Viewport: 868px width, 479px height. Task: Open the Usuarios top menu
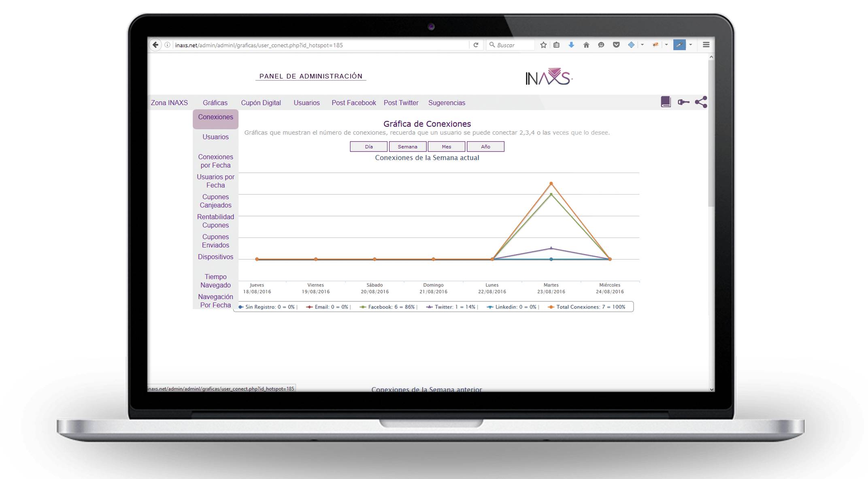(x=306, y=103)
